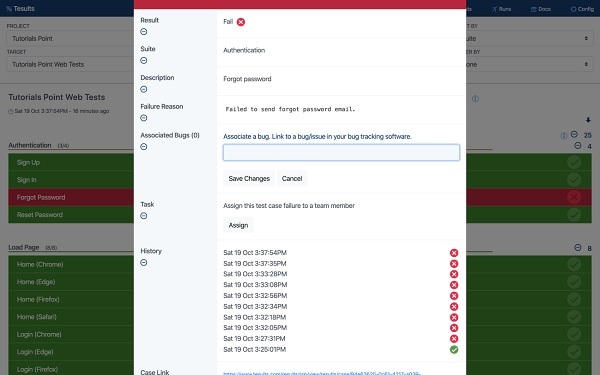Click the download arrow icon on right
This screenshot has width=600, height=375.
(x=588, y=120)
